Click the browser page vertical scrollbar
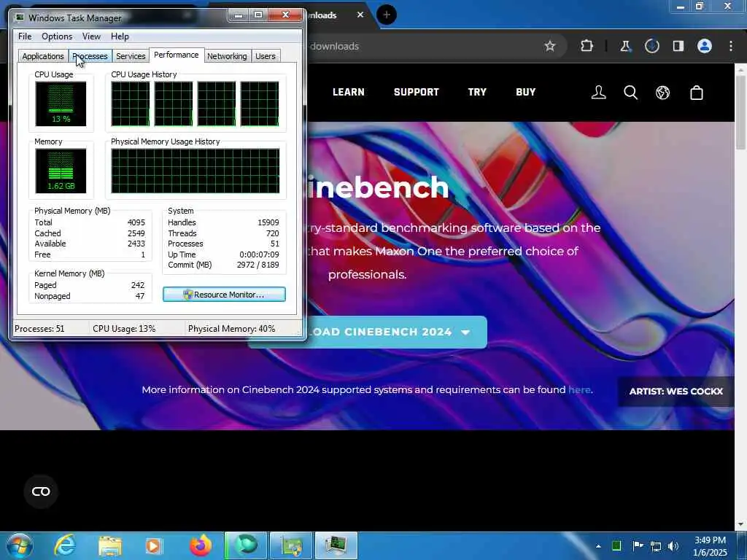Screen dimensions: 747x560 [740, 113]
